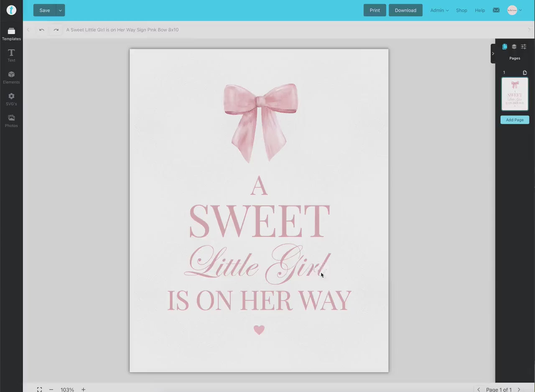Open the Help menu
The image size is (535, 392).
(480, 10)
